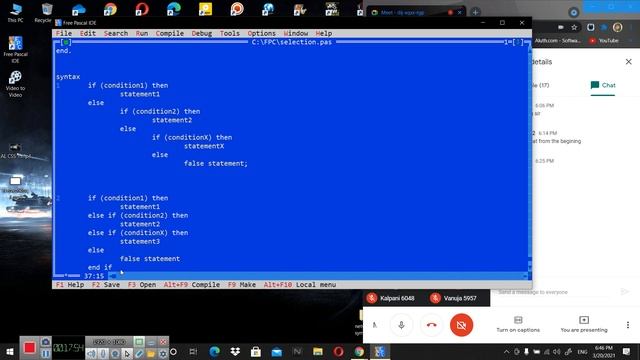Open Dropbox from the taskbar
Image resolution: width=640 pixels, height=360 pixels.
235,351
